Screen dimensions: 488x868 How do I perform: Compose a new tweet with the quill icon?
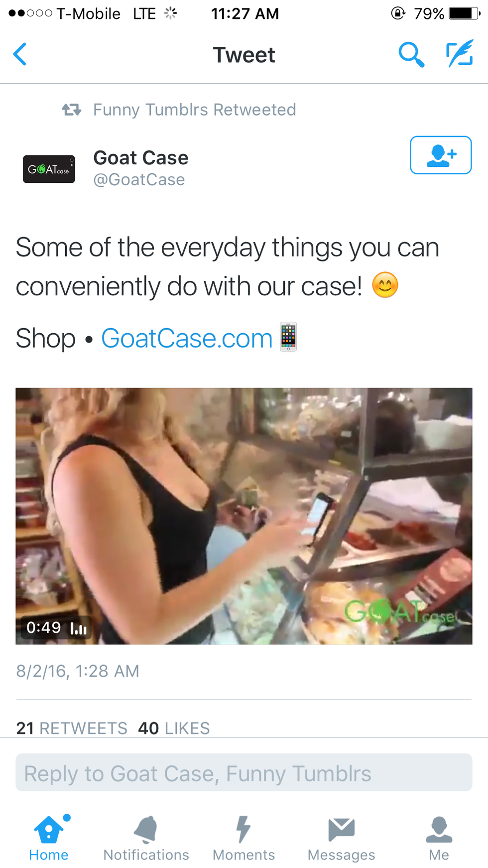(459, 54)
